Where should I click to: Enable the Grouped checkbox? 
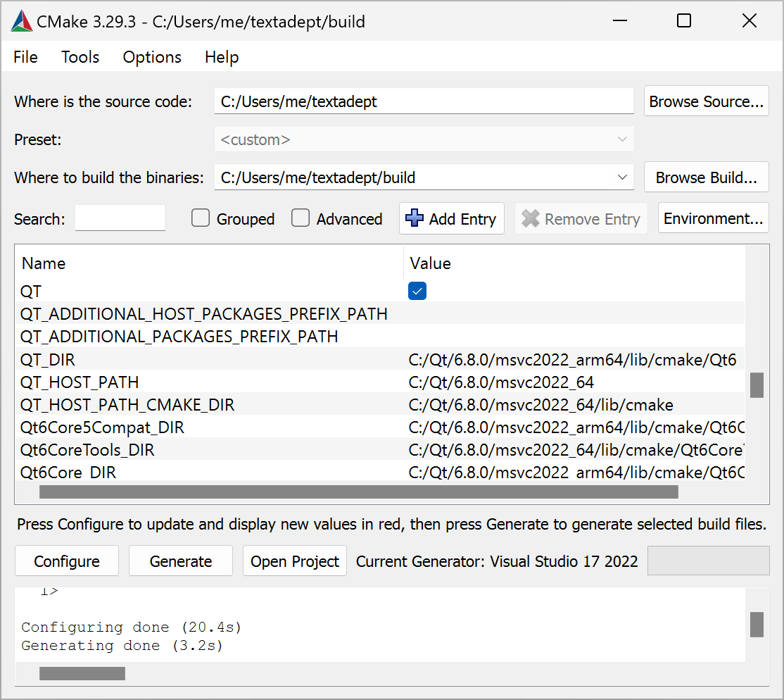click(x=201, y=218)
